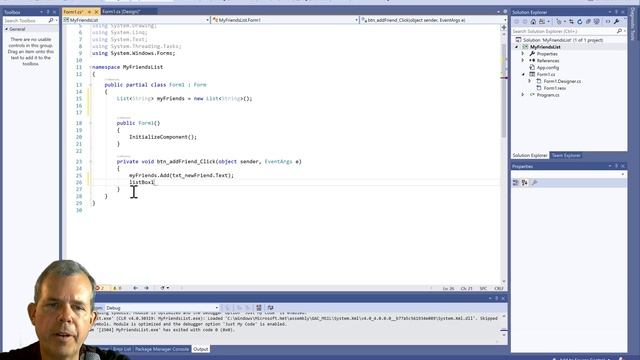
Task: Click the Categorized icon in Properties panel
Action: click(x=516, y=182)
